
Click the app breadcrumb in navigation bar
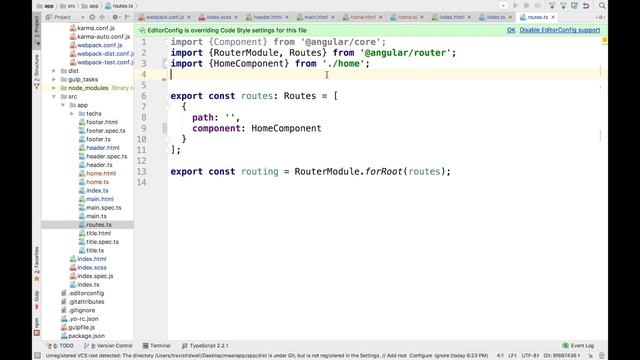point(45,6)
